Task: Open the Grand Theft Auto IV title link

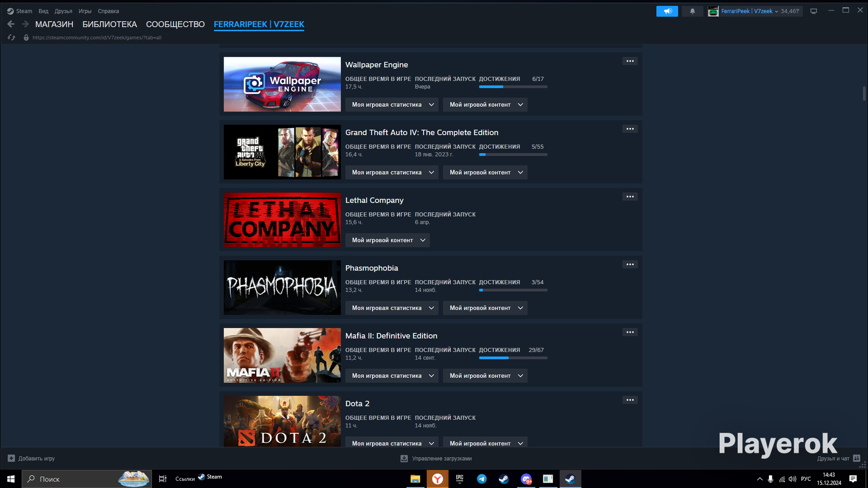Action: point(422,133)
